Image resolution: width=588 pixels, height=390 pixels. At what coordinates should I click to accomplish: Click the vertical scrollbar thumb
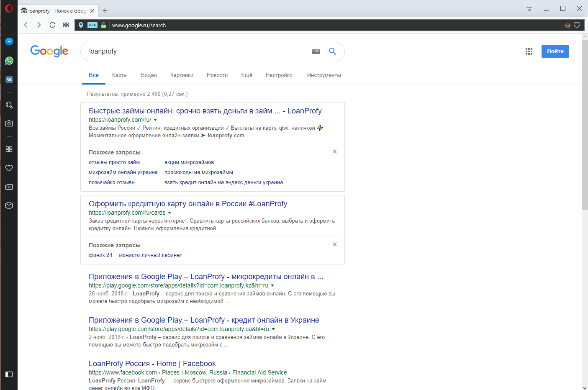585,125
